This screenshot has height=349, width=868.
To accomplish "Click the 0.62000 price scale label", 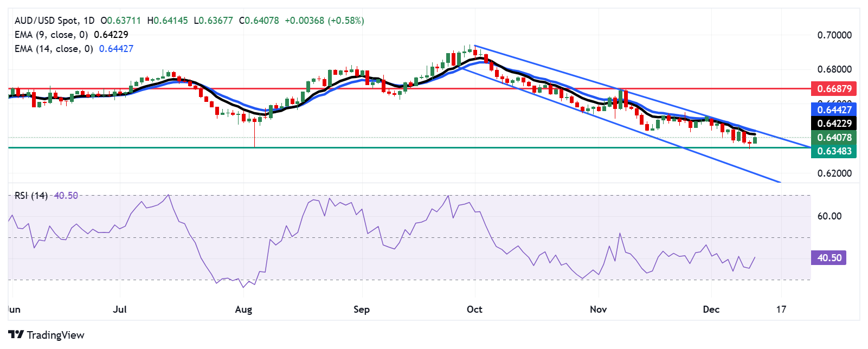I will tap(834, 173).
